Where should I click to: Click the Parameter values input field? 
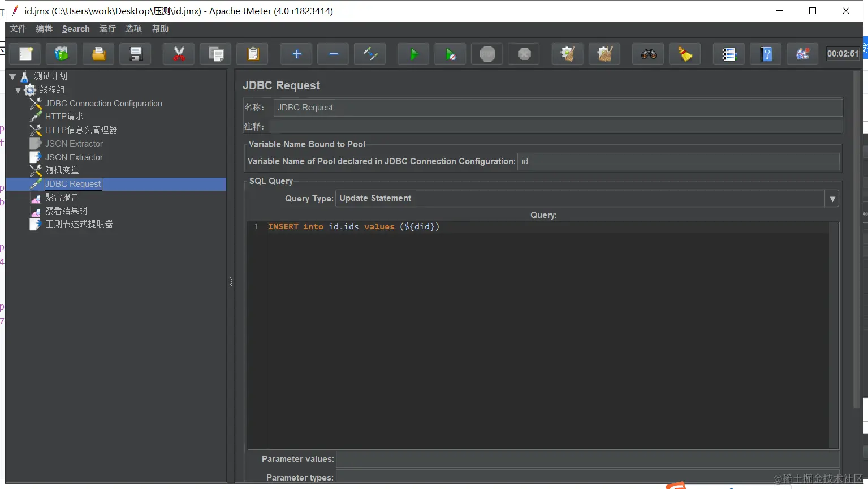(587, 459)
